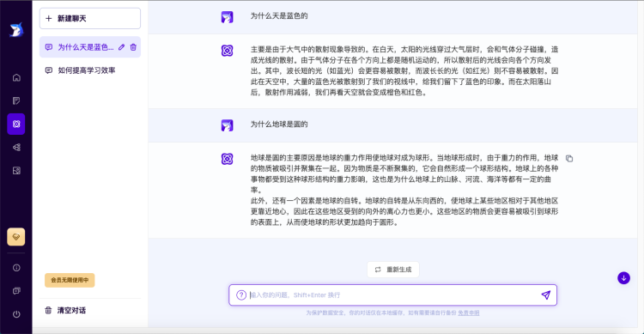644x334 pixels.
Task: Open the 免责申明 disclaimer link
Action: [469, 313]
